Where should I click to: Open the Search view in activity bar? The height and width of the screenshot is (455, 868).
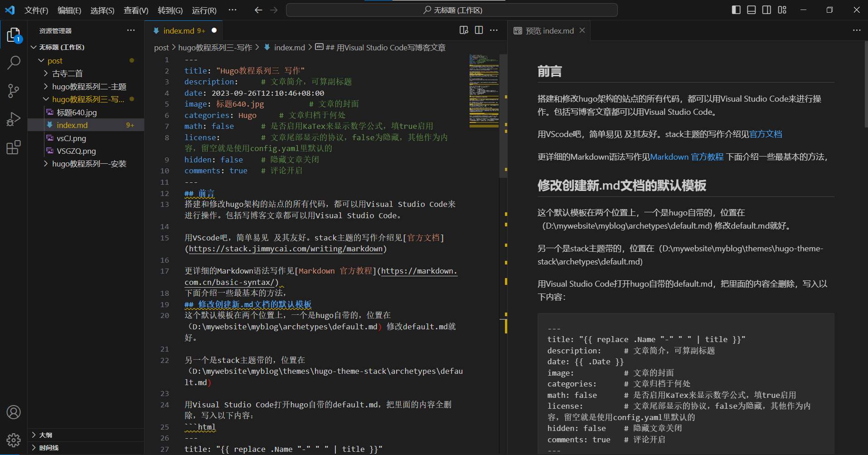click(14, 63)
